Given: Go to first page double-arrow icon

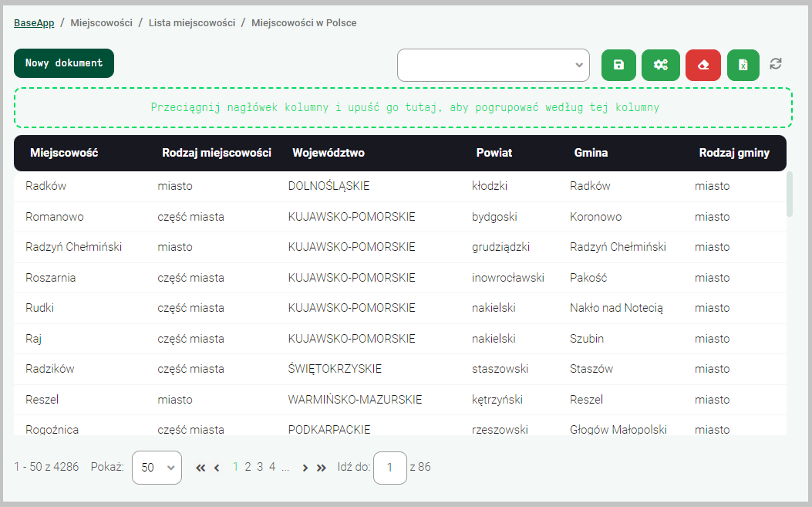Looking at the screenshot, I should (x=200, y=468).
